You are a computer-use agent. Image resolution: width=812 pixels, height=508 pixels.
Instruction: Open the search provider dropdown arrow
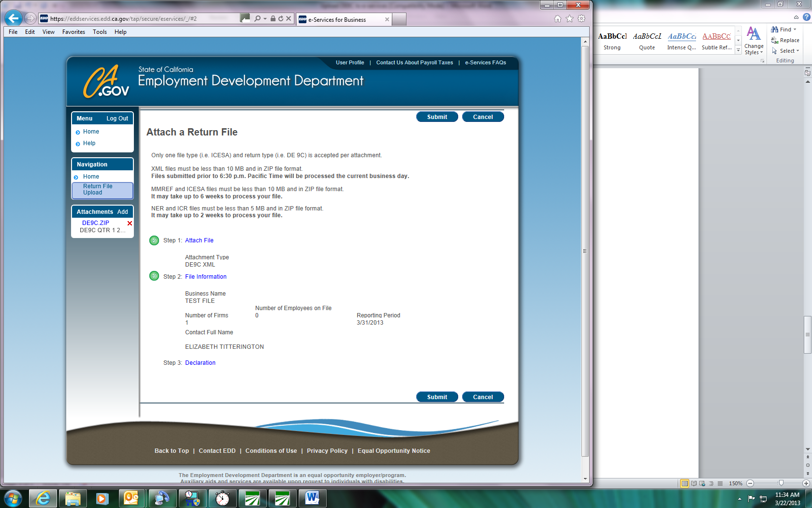(x=265, y=18)
